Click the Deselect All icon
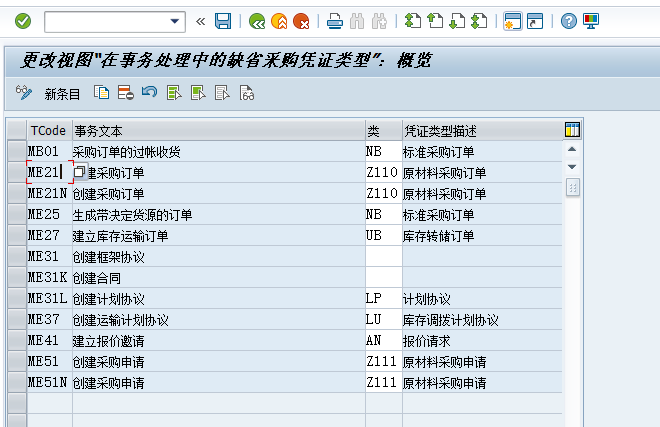This screenshot has height=427, width=660. pyautogui.click(x=222, y=93)
